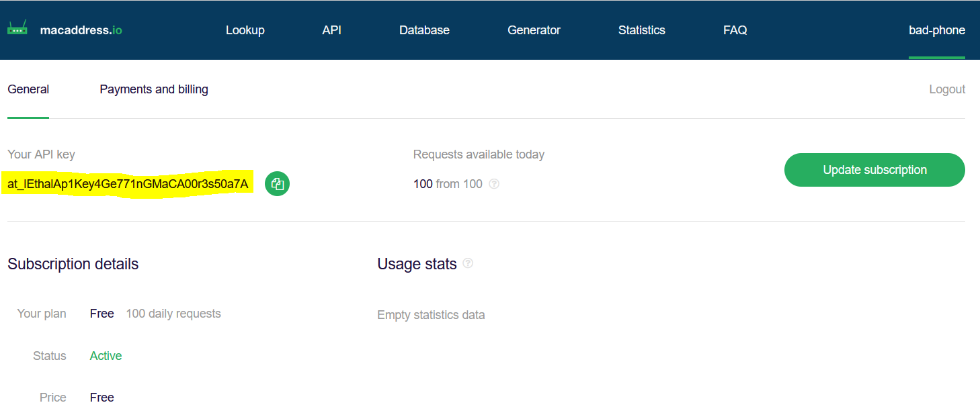980x411 pixels.
Task: Select the highlighted API key text
Action: pyautogui.click(x=128, y=184)
